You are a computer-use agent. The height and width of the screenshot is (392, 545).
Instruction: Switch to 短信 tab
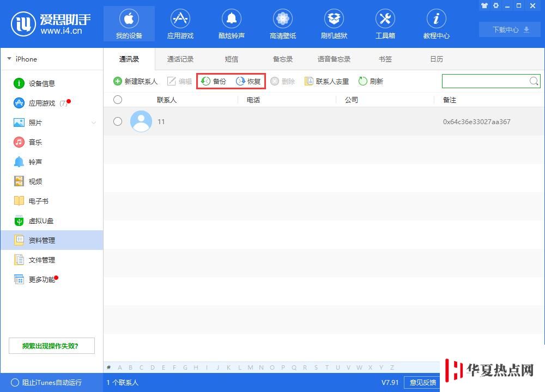point(232,59)
